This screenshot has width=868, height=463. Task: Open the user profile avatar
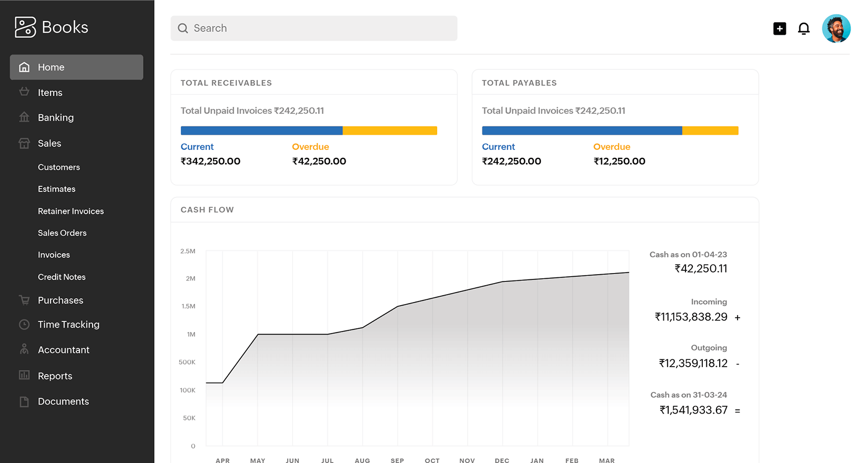(x=835, y=28)
